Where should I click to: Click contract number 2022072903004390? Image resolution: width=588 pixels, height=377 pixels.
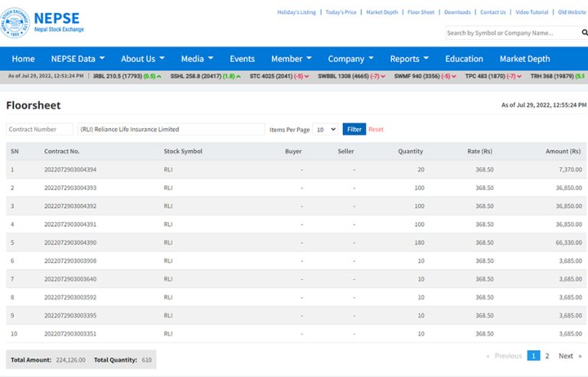point(70,243)
